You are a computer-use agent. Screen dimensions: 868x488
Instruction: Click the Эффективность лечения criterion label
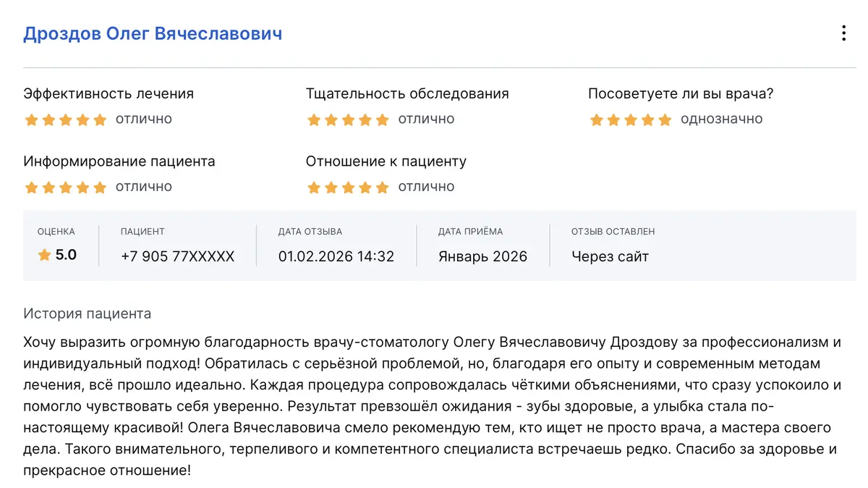click(109, 93)
